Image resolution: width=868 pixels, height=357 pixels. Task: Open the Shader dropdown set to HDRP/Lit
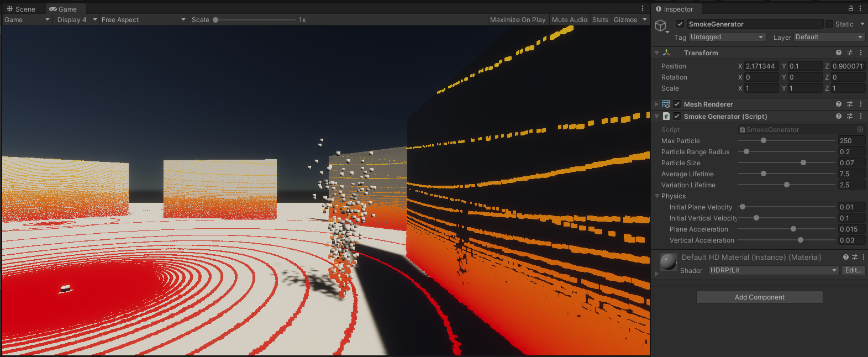774,270
